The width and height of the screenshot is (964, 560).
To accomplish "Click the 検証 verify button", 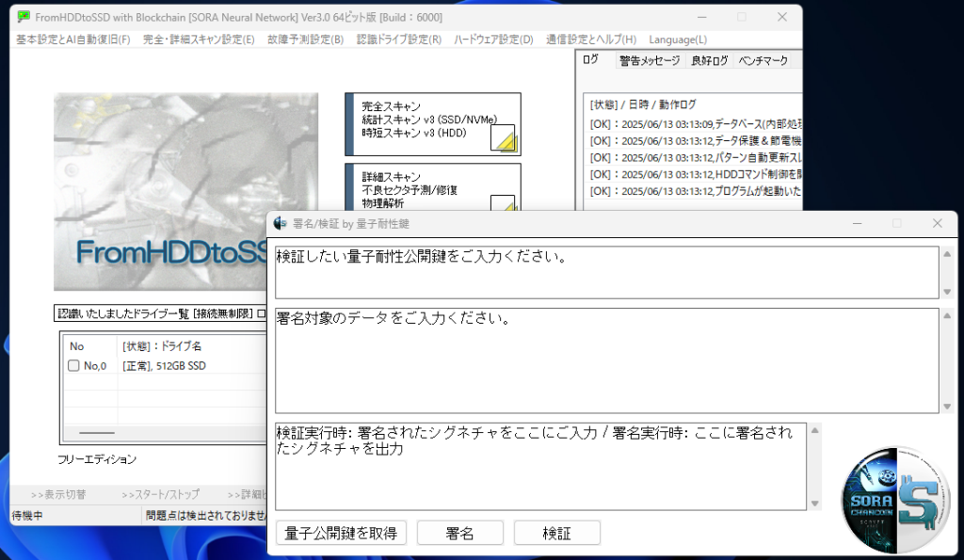I will pos(557,533).
